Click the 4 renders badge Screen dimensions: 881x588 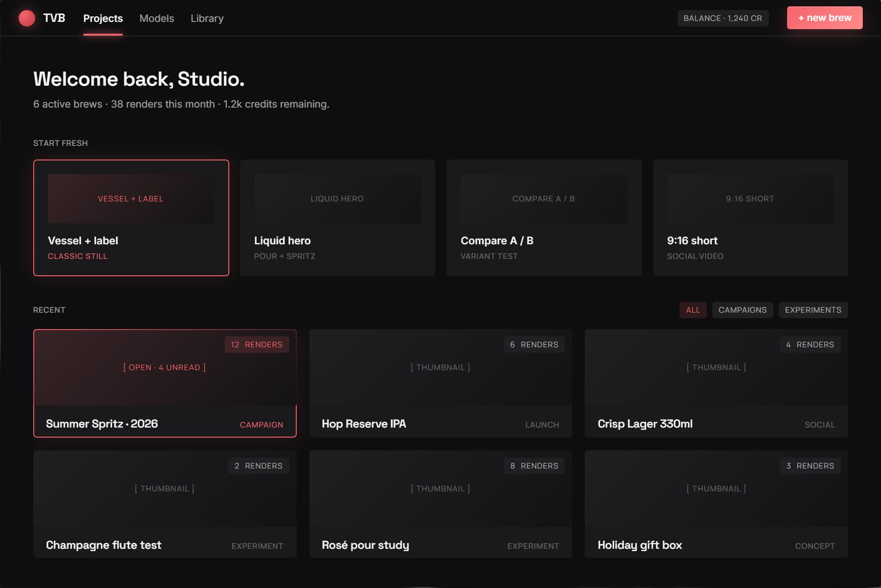pos(810,345)
